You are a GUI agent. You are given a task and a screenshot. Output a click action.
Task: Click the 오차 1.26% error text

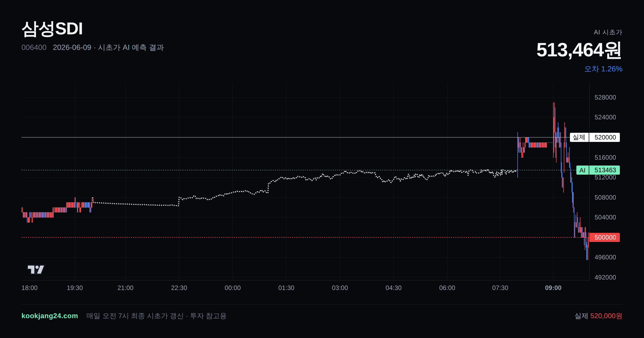[x=603, y=69]
